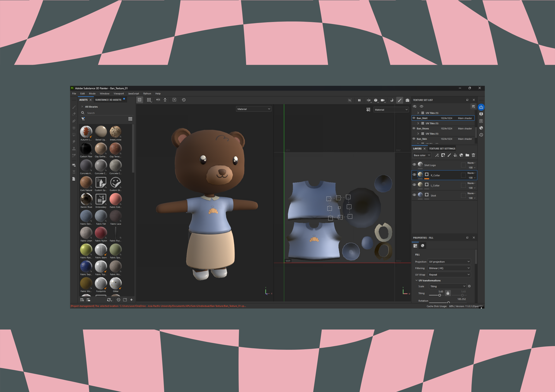Select the Paint brush tool in left toolbar

74,107
